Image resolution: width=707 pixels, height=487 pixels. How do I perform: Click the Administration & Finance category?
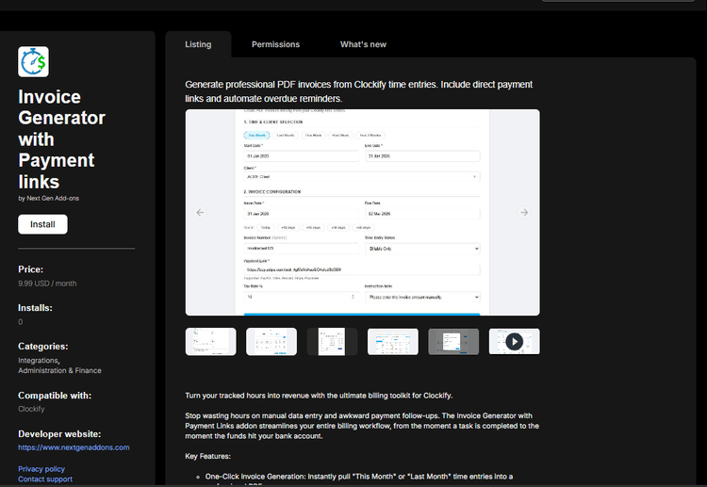60,370
